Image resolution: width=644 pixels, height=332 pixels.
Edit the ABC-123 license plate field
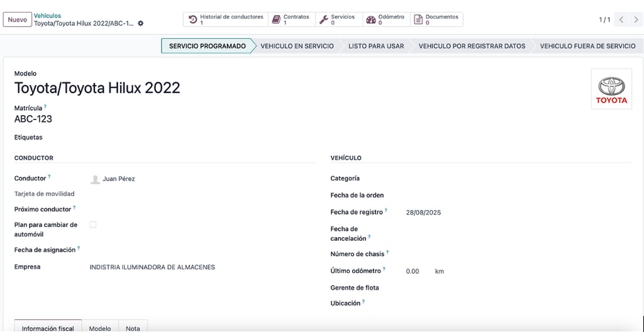tap(33, 119)
